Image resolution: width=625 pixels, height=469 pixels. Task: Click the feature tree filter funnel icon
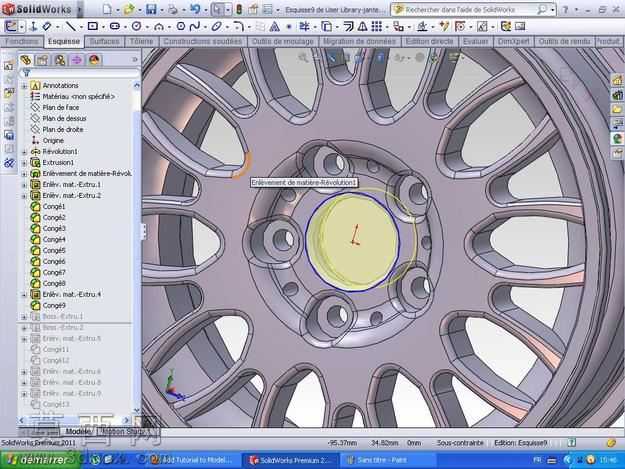[x=26, y=72]
